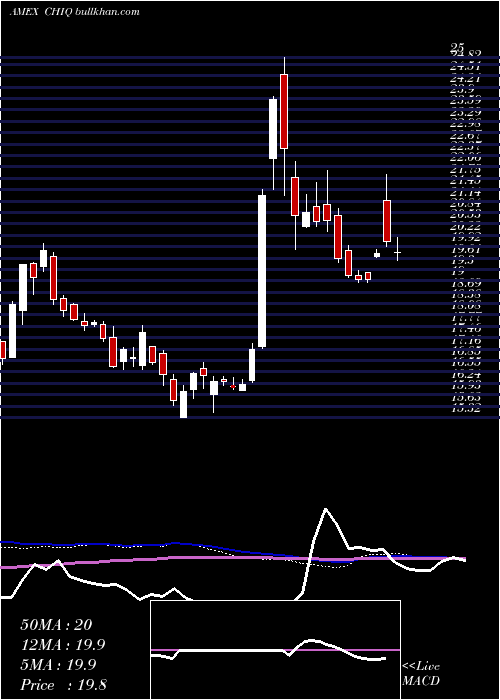Image resolution: width=500 pixels, height=700 pixels.
Task: Click the Live MACD inset chart box
Action: tap(275, 650)
